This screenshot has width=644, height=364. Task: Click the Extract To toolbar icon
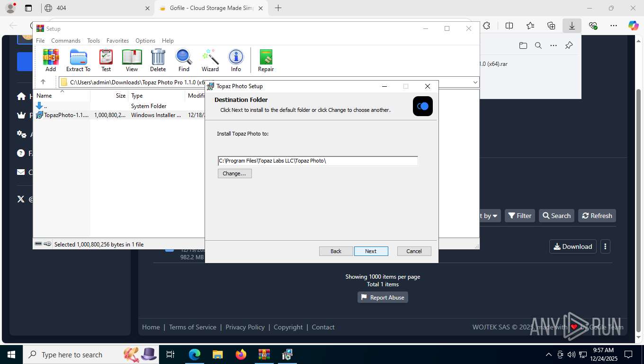pos(78,60)
